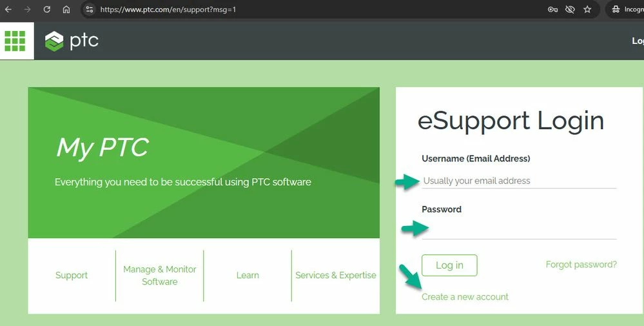The image size is (644, 326).
Task: Click the My PTC banner heading
Action: pyautogui.click(x=102, y=148)
